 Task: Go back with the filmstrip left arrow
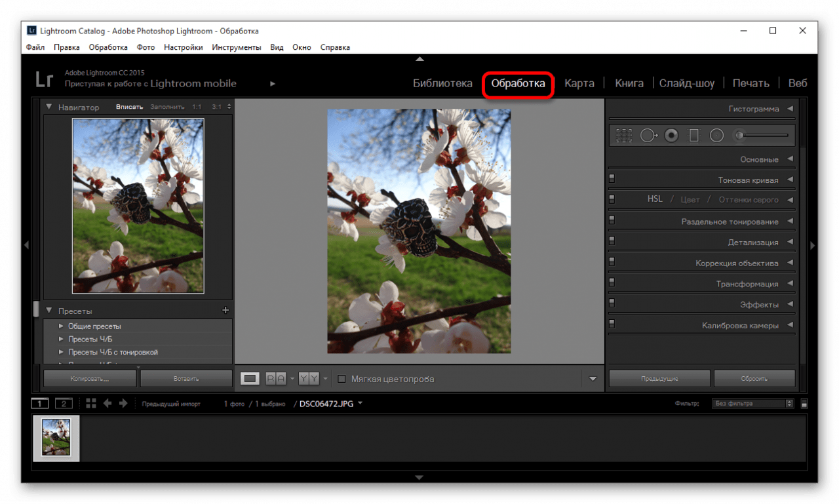[x=107, y=404]
